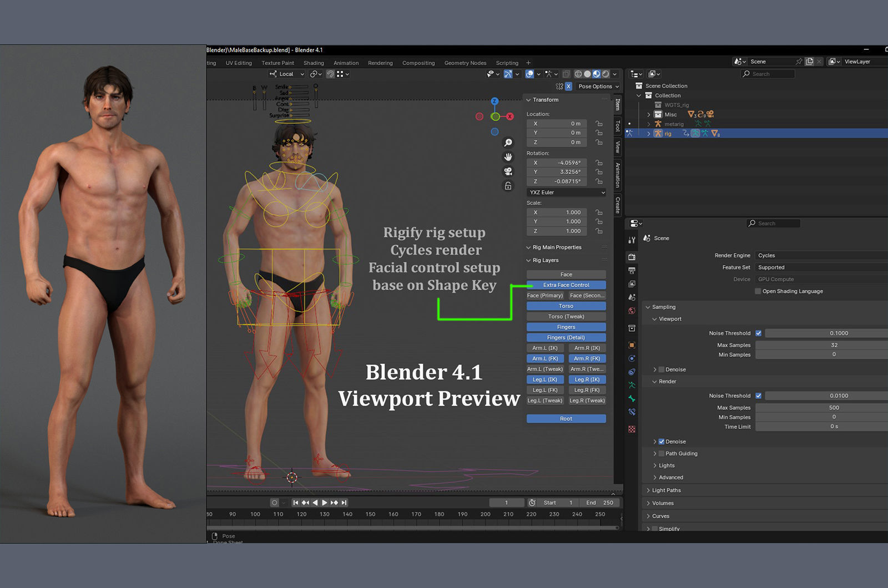Expand the Misc collection in outliner
The image size is (888, 588).
click(x=649, y=115)
